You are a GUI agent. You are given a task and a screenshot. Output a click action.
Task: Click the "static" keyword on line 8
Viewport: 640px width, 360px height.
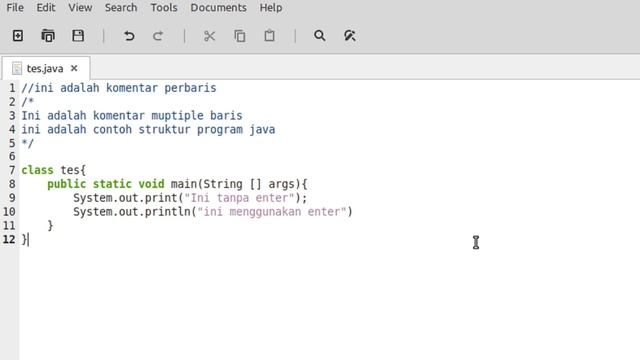pos(112,184)
